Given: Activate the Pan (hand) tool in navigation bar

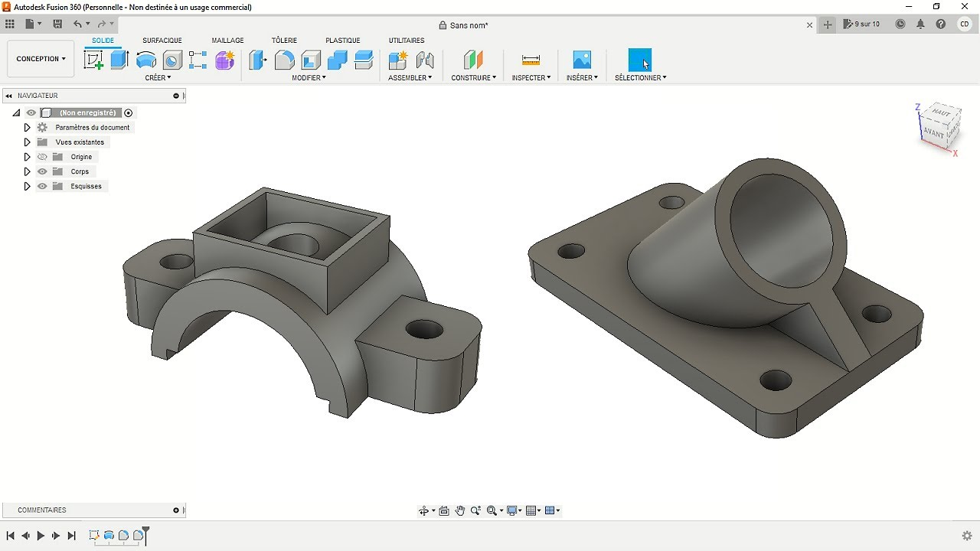Looking at the screenshot, I should (x=460, y=510).
